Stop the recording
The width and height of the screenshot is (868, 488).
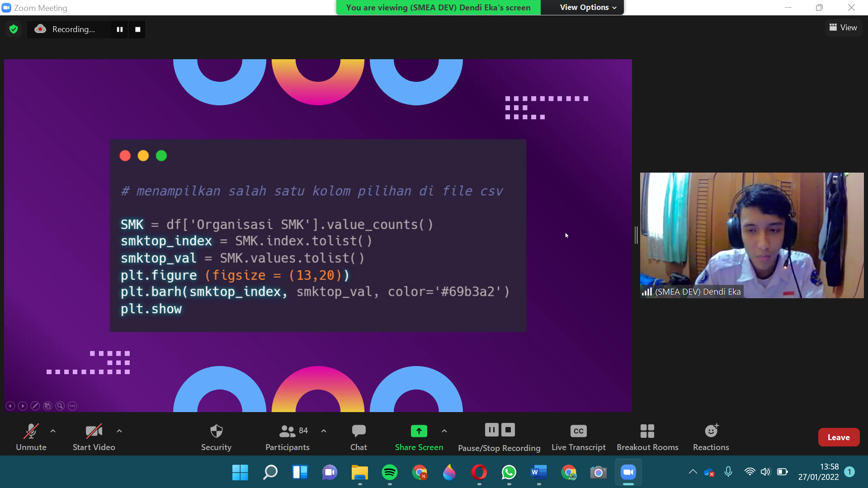click(x=508, y=430)
